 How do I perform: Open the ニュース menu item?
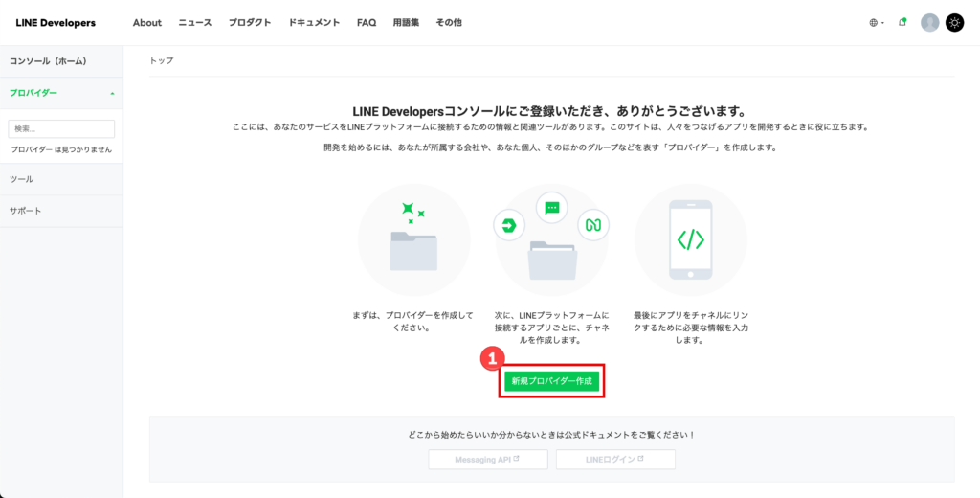pos(195,23)
